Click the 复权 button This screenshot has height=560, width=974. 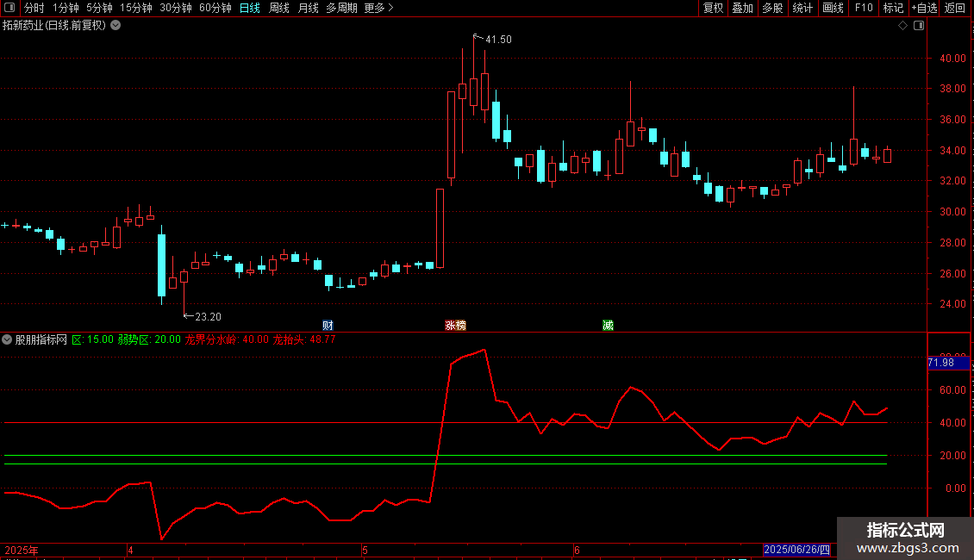click(713, 8)
